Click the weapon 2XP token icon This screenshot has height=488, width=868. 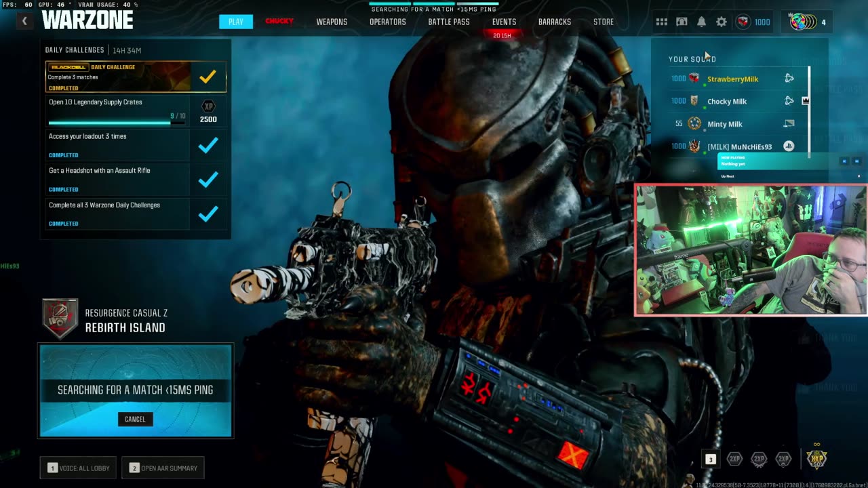759,459
